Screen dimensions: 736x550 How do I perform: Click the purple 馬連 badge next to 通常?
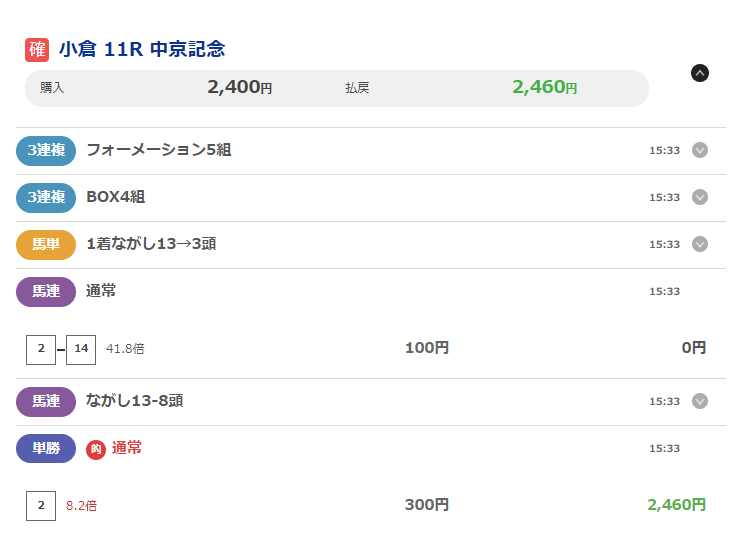(46, 291)
